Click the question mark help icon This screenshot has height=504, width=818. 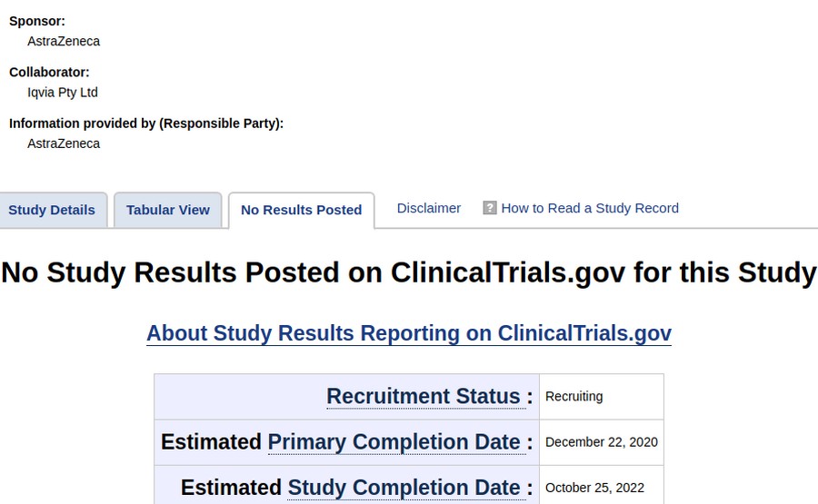click(489, 208)
